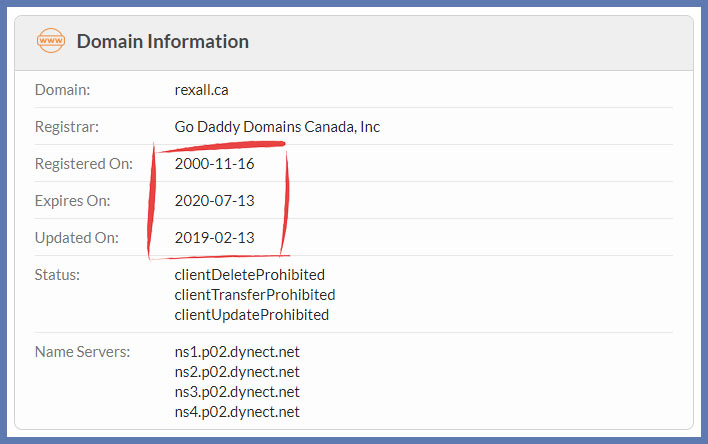Click the Expires On label

73,201
